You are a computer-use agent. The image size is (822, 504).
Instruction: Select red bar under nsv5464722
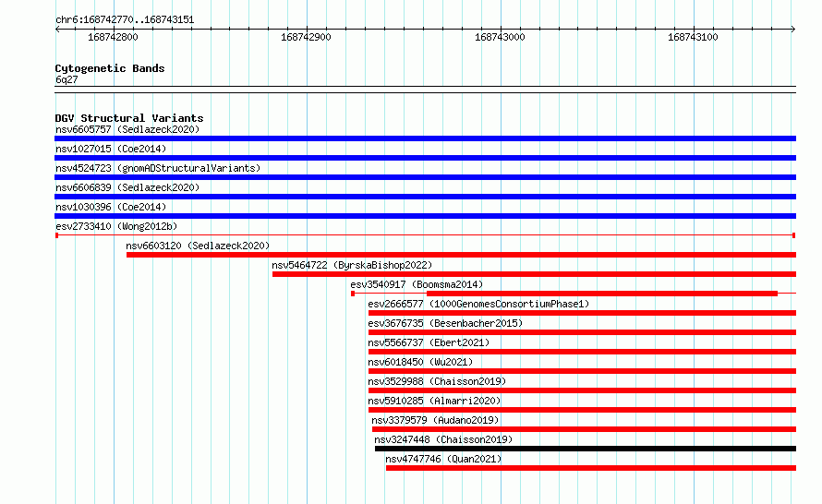(534, 274)
